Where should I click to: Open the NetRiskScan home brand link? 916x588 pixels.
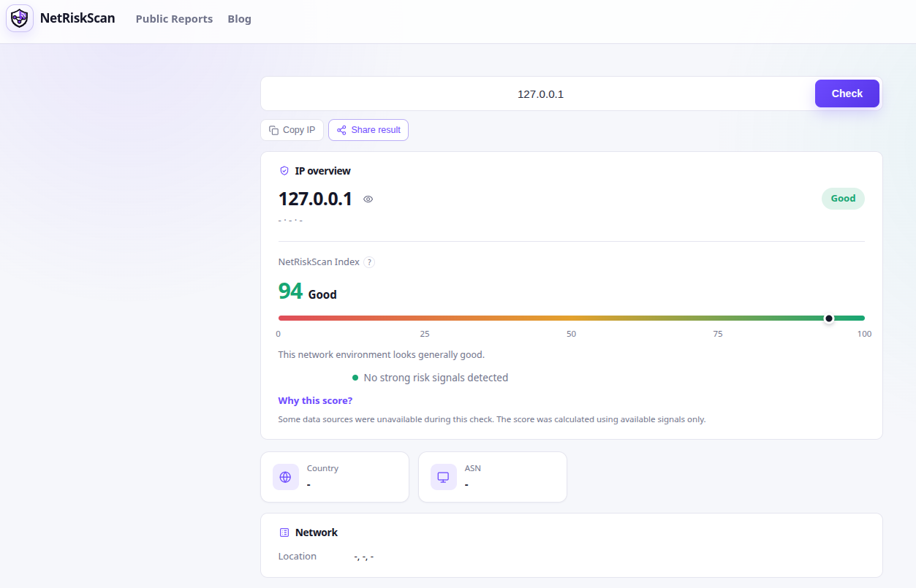[x=61, y=18]
